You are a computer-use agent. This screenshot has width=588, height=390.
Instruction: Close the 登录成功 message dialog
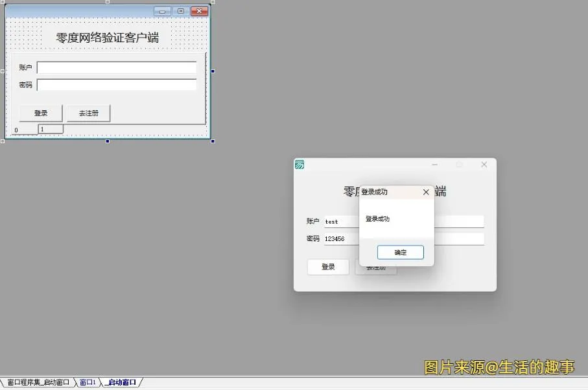tap(426, 192)
